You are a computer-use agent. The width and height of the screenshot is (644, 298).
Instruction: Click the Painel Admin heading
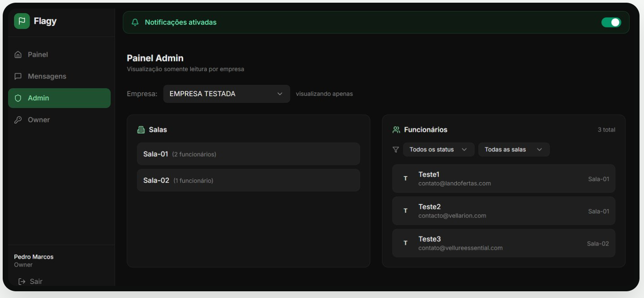click(155, 58)
